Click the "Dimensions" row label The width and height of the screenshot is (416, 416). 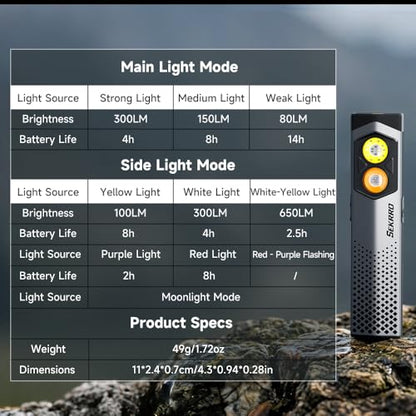[x=47, y=370]
